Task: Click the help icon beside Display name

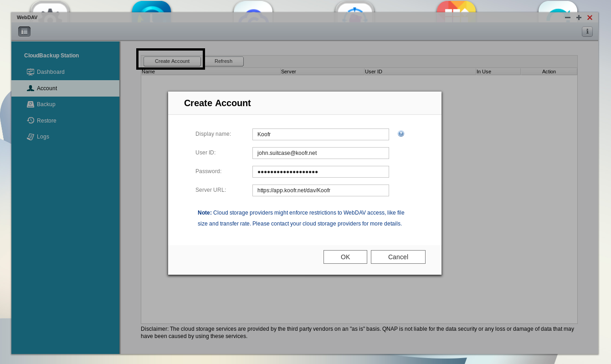Action: (401, 133)
